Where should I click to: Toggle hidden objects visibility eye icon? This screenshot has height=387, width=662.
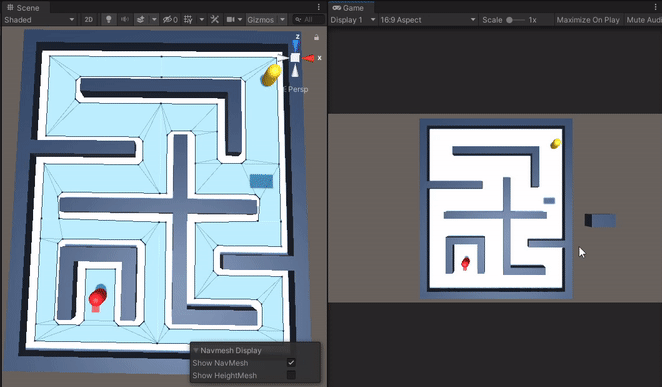170,20
